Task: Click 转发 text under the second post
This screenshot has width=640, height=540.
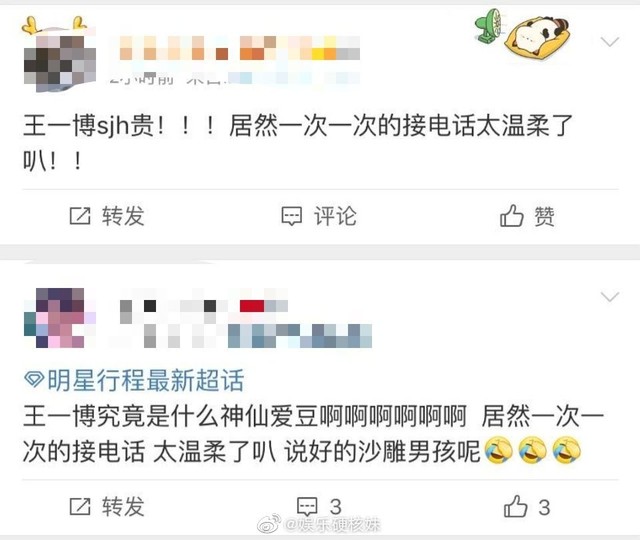Action: [x=123, y=507]
